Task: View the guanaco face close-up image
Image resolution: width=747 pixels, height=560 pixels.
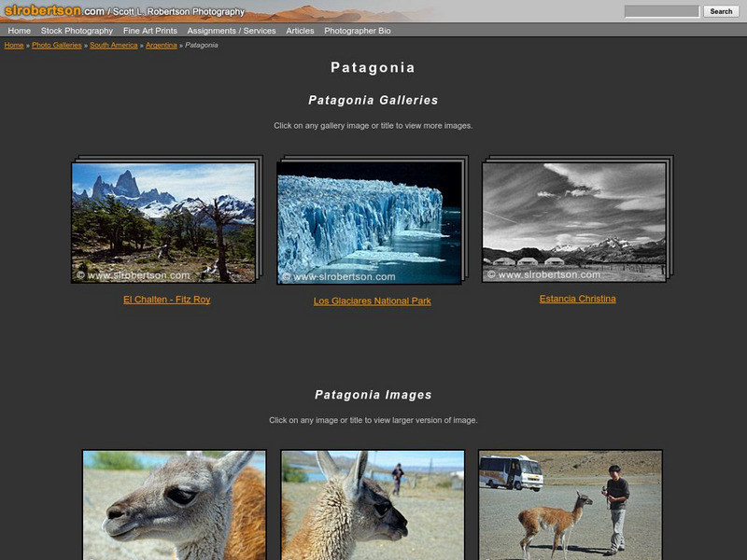Action: [175, 505]
